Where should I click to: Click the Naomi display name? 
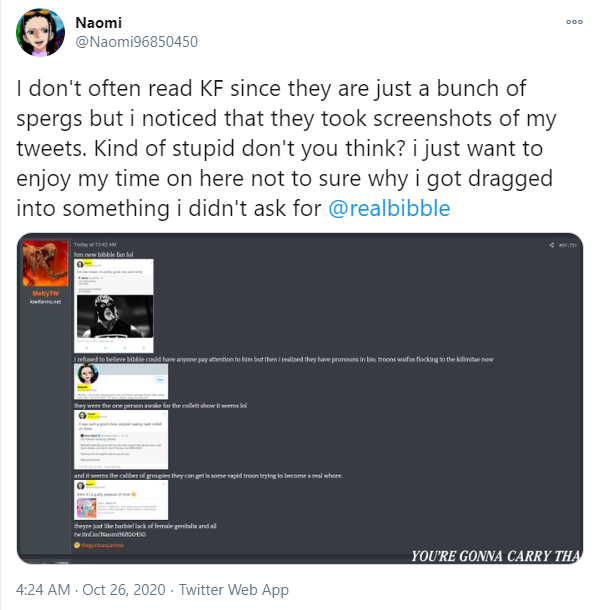(98, 23)
